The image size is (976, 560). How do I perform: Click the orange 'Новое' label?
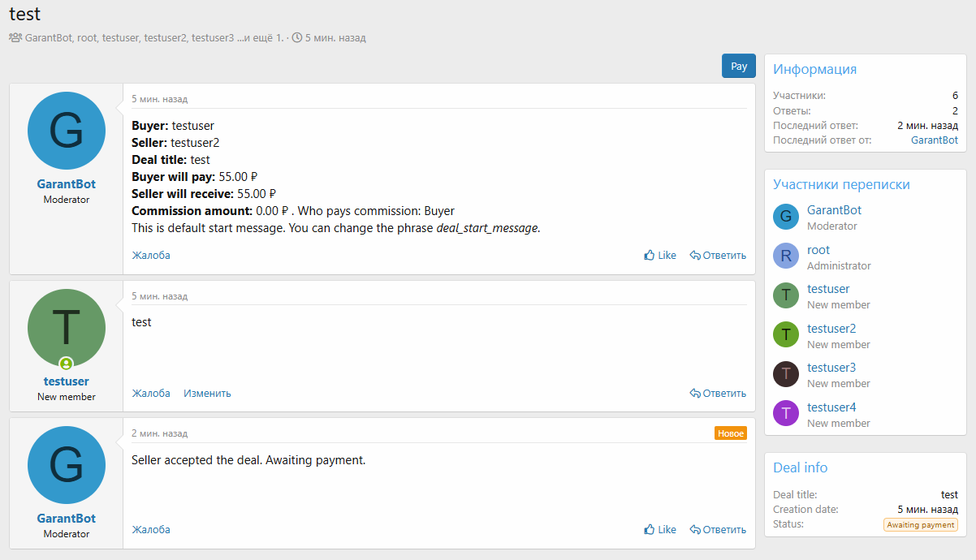click(x=730, y=433)
